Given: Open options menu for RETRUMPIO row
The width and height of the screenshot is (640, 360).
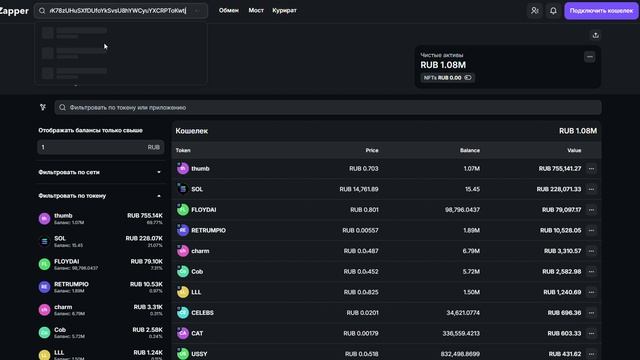Looking at the screenshot, I should [591, 230].
